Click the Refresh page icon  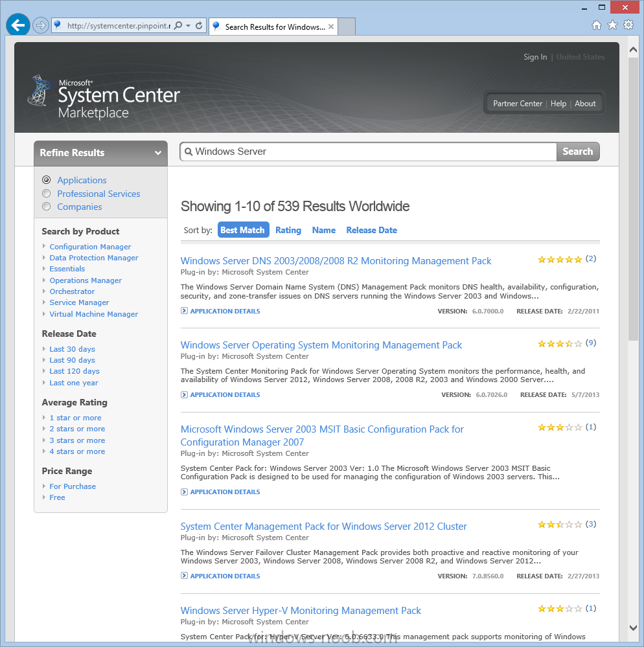199,26
